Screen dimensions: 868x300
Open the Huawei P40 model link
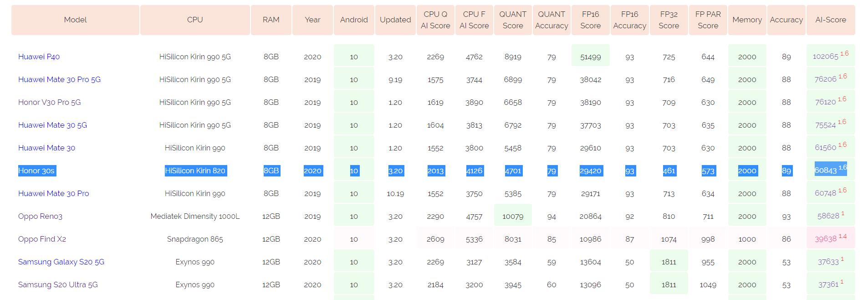pos(39,57)
